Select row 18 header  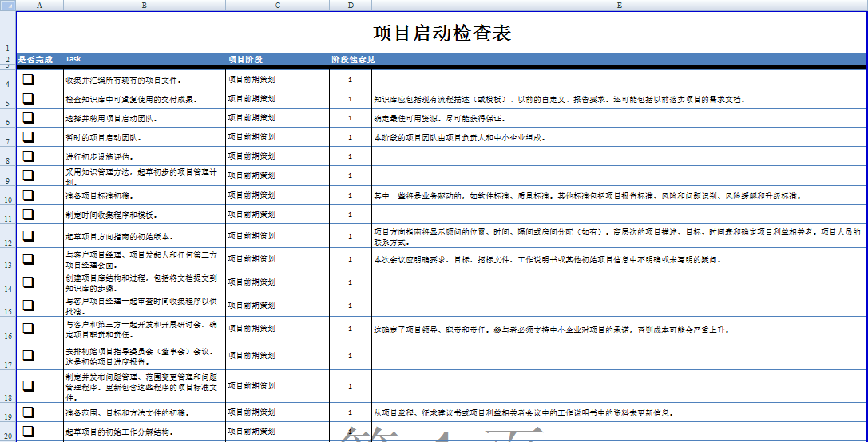pos(8,397)
